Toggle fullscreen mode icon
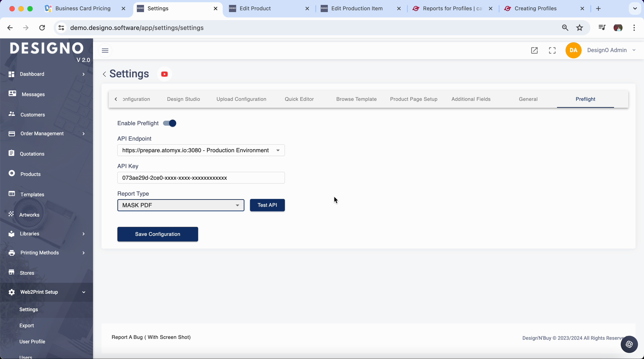The height and width of the screenshot is (359, 644). [x=552, y=50]
